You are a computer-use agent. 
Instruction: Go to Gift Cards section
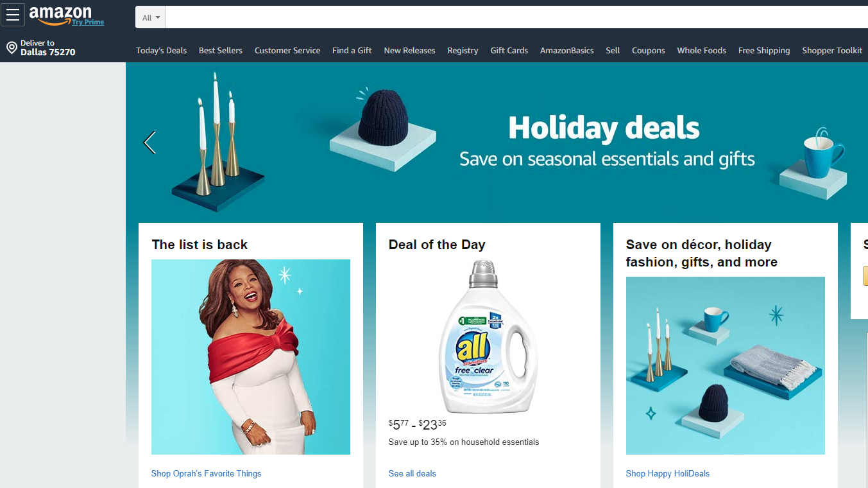509,51
